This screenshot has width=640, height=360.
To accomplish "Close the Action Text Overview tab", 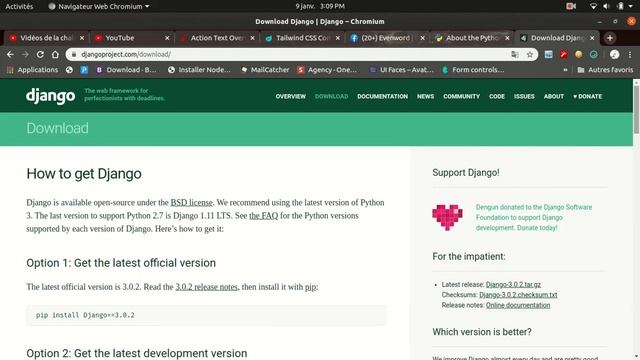I will coord(252,38).
